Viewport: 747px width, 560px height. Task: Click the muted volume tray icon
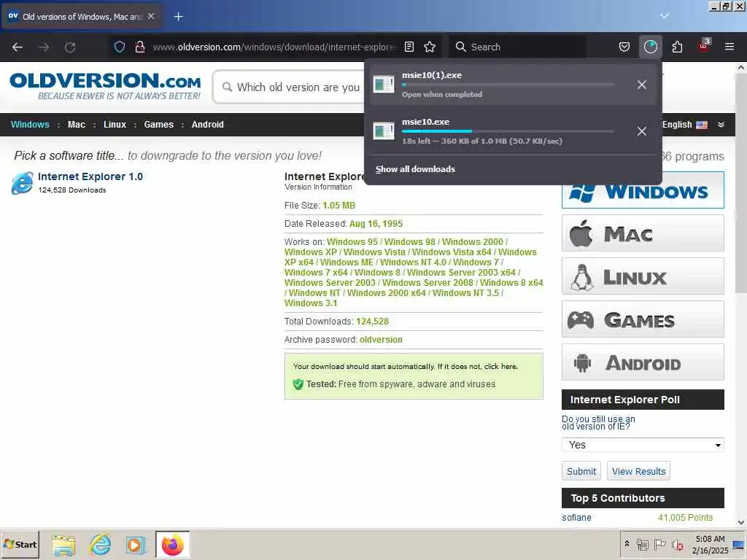(x=677, y=544)
